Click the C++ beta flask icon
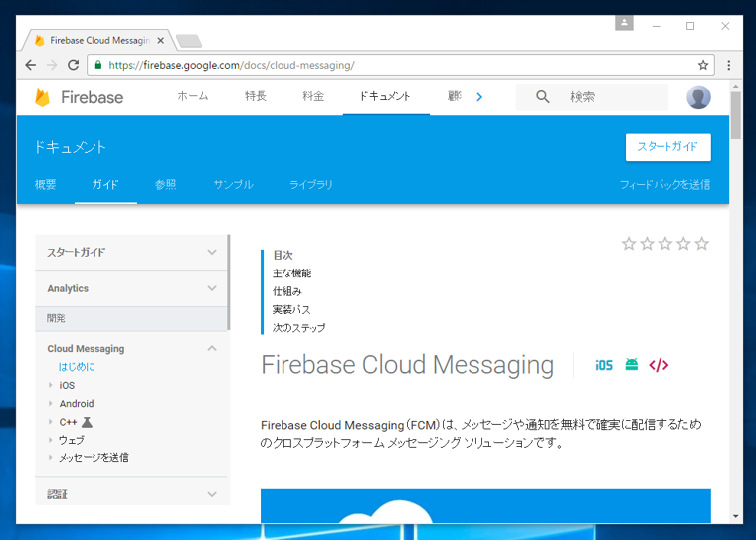Image resolution: width=756 pixels, height=540 pixels. click(x=87, y=422)
